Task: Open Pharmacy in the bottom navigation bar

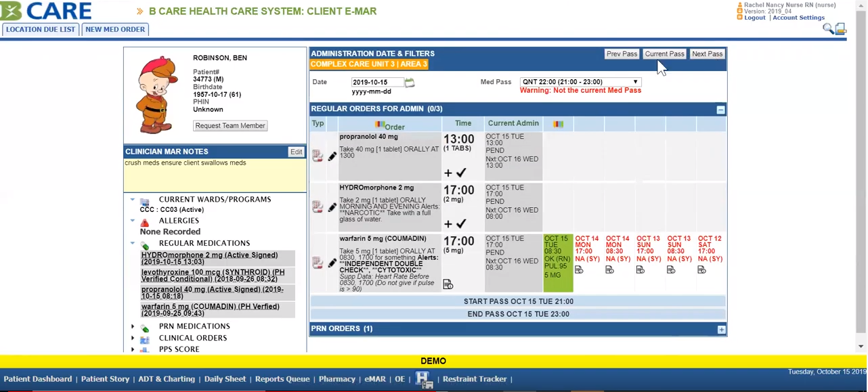Action: point(337,379)
